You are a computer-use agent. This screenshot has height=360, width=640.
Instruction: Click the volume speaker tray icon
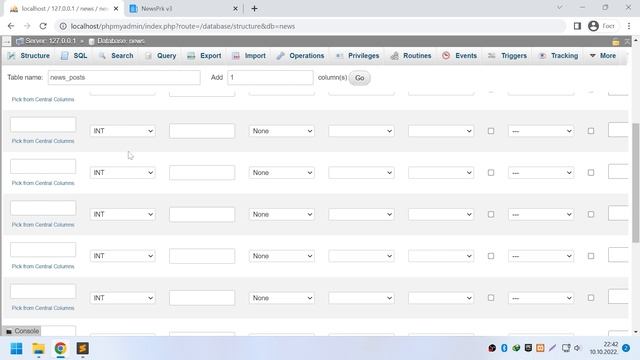pos(577,348)
